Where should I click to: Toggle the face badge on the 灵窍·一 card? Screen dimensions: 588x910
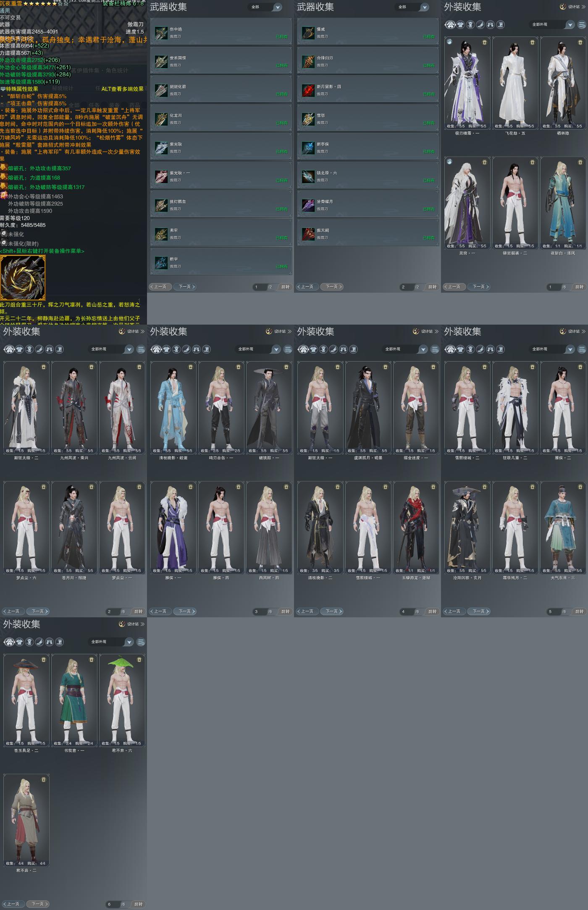coord(449,162)
